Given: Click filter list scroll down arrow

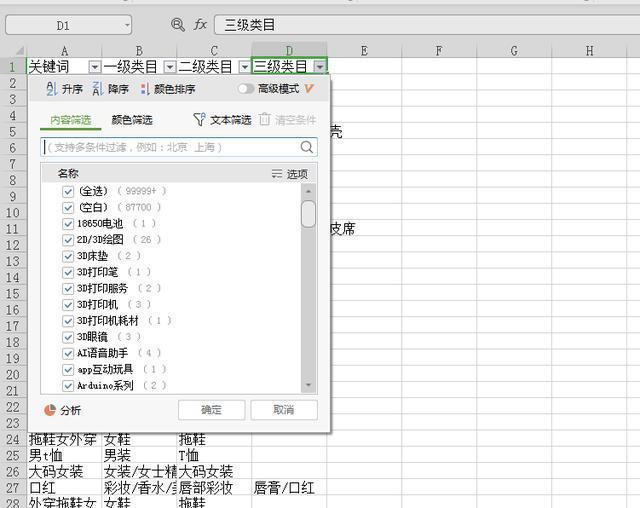Looking at the screenshot, I should [308, 385].
